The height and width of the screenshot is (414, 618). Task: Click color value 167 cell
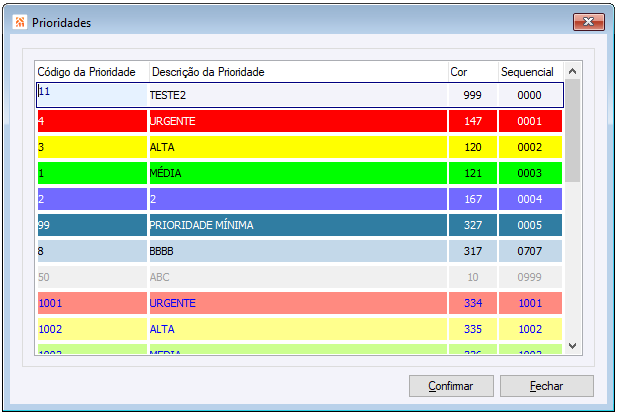click(473, 199)
